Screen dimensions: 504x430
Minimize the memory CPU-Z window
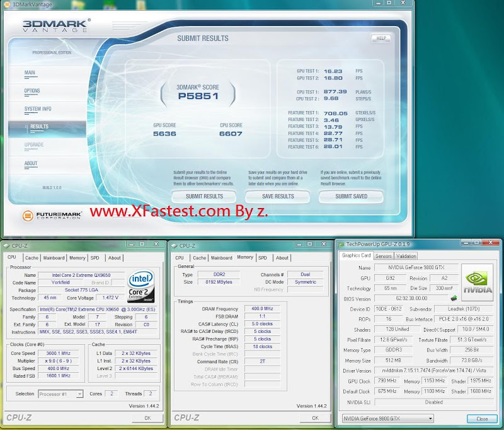pyautogui.click(x=299, y=244)
